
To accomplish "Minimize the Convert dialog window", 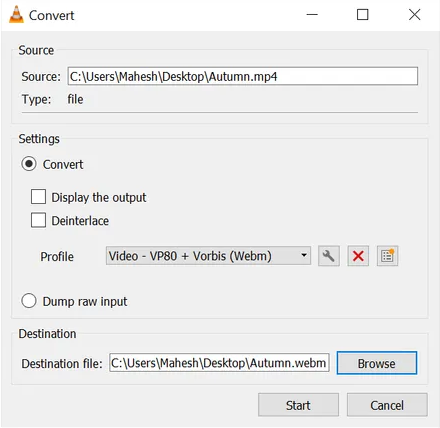I will click(312, 15).
